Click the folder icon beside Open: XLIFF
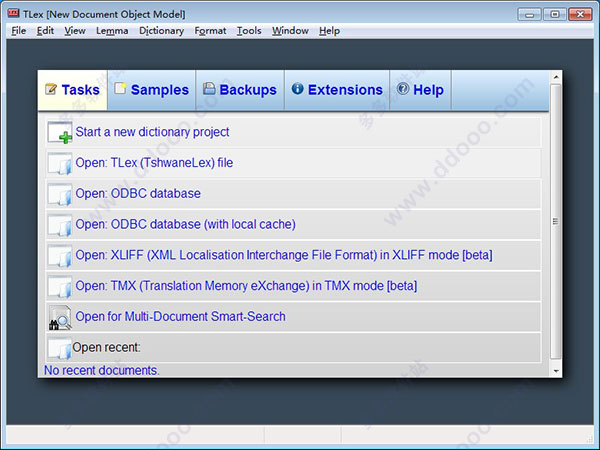 (60, 256)
